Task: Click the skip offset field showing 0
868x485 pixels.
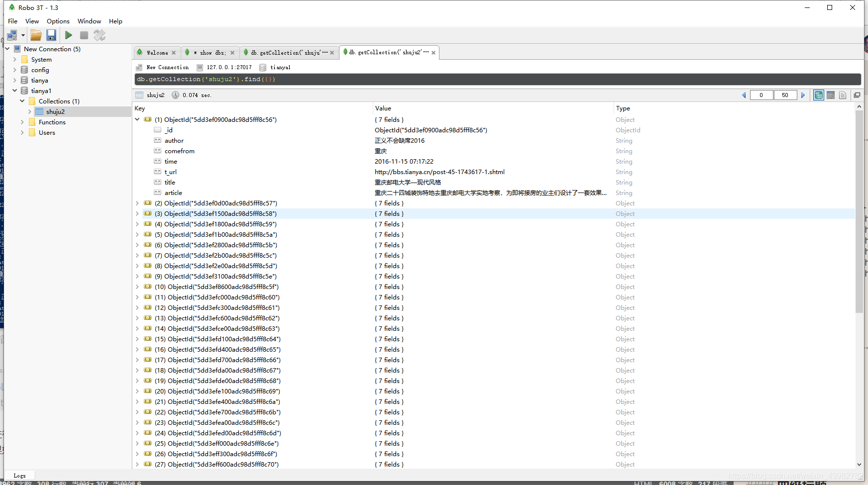Action: [761, 95]
